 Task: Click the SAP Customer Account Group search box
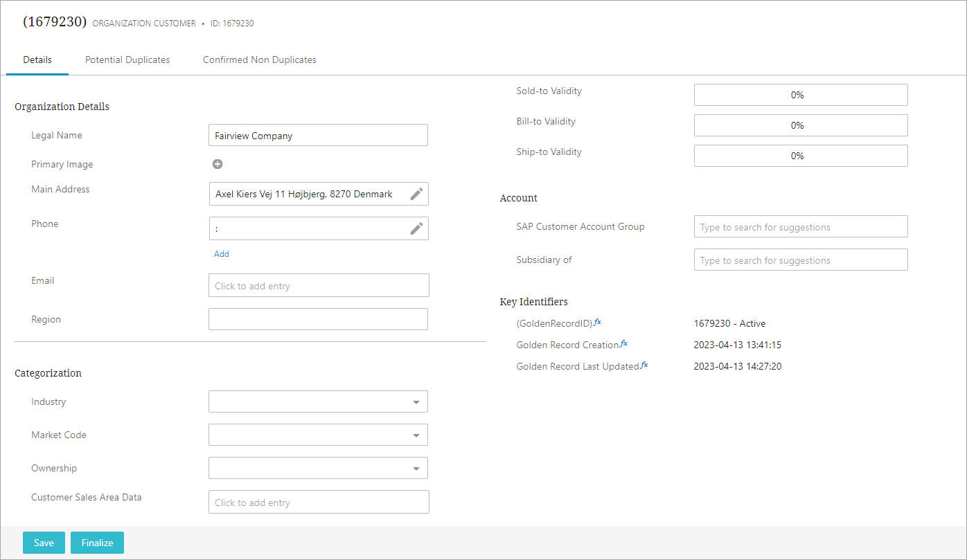click(x=800, y=227)
